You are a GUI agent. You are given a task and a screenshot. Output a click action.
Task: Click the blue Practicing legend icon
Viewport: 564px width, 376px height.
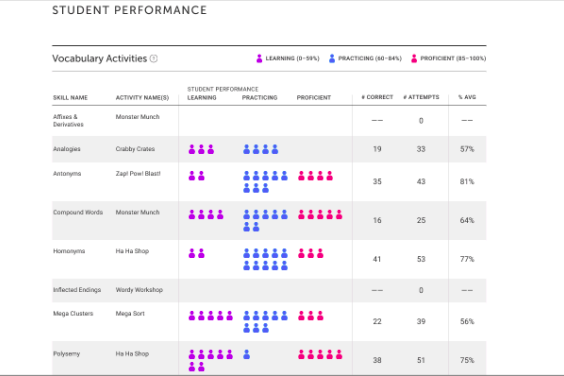pyautogui.click(x=332, y=58)
